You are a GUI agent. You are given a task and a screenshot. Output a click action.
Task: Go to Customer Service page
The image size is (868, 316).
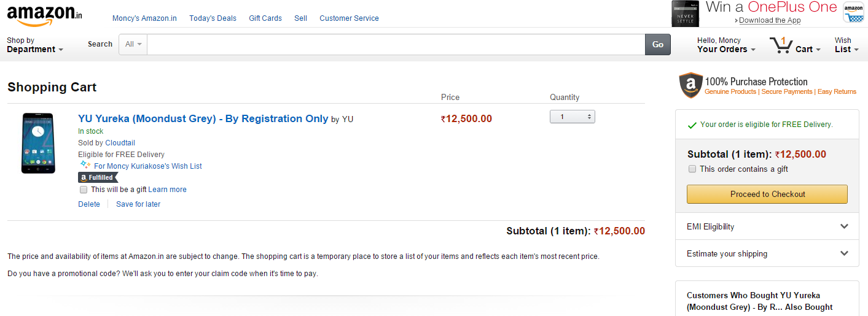(x=349, y=18)
